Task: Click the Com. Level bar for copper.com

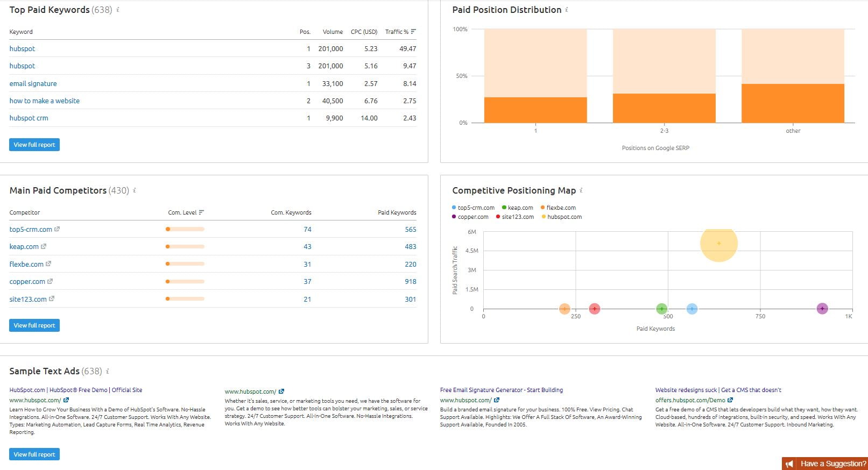Action: coord(185,281)
